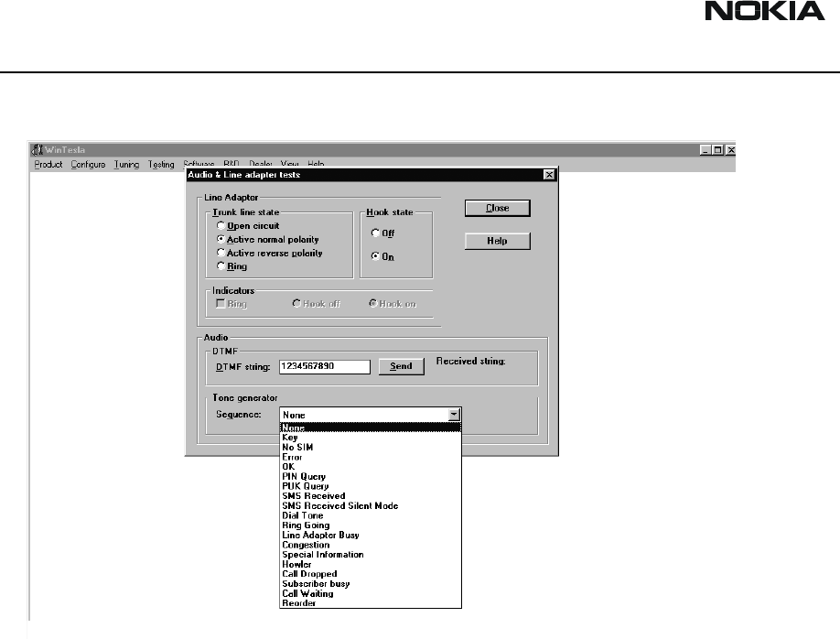Pick Reorder from sequence list
The height and width of the screenshot is (639, 840).
(x=371, y=603)
